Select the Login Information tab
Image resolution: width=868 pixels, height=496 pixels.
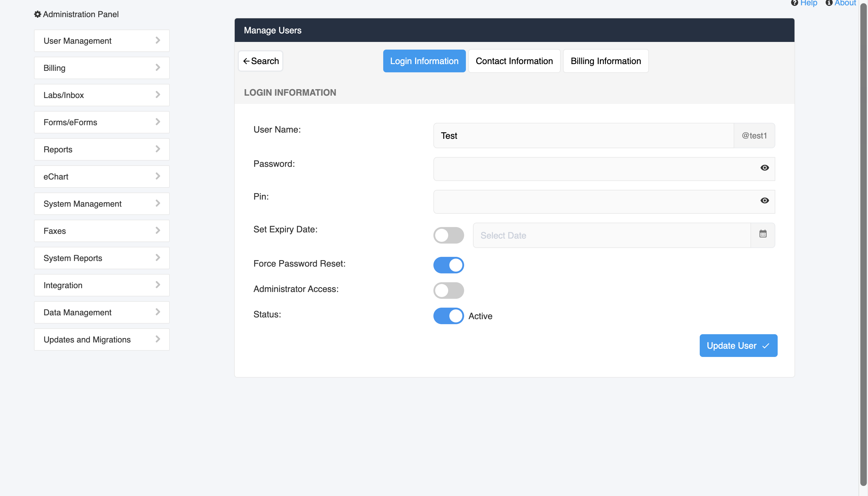point(424,61)
